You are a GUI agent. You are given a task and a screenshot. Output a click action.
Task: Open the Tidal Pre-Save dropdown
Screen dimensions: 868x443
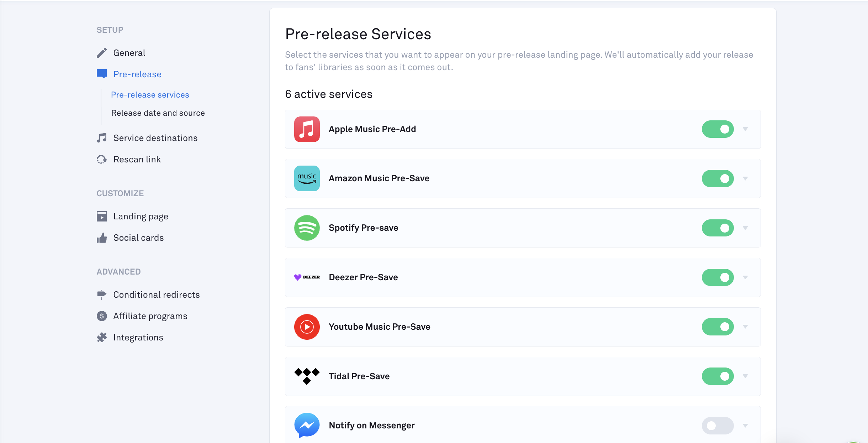click(x=745, y=376)
